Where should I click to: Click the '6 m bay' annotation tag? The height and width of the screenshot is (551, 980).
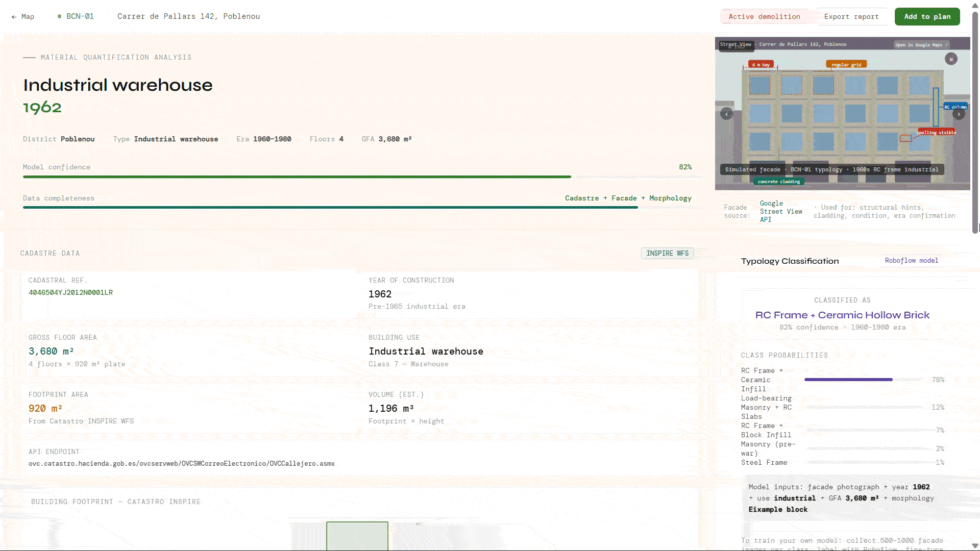[761, 65]
